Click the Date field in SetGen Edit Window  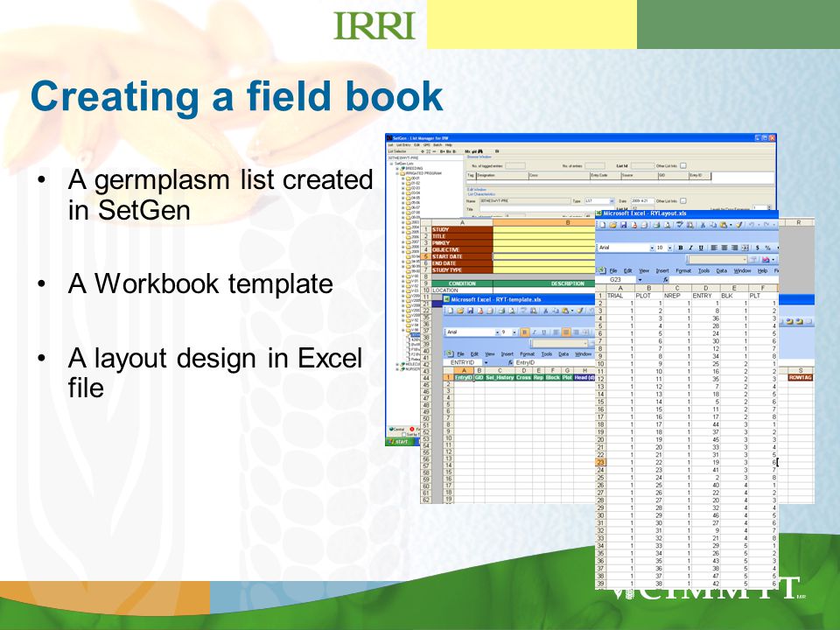(643, 201)
